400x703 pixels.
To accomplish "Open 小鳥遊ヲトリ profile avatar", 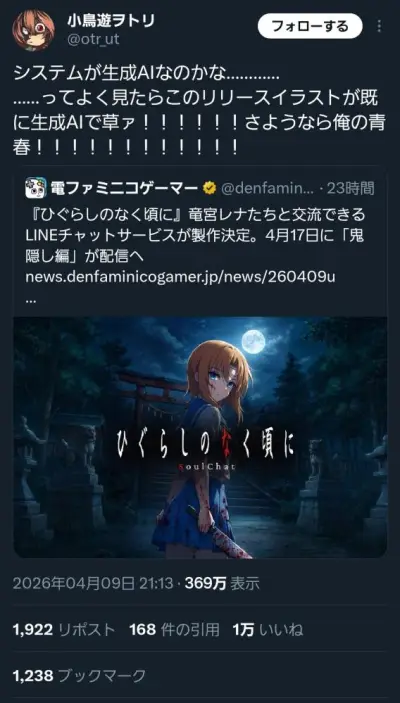I will coord(33,30).
